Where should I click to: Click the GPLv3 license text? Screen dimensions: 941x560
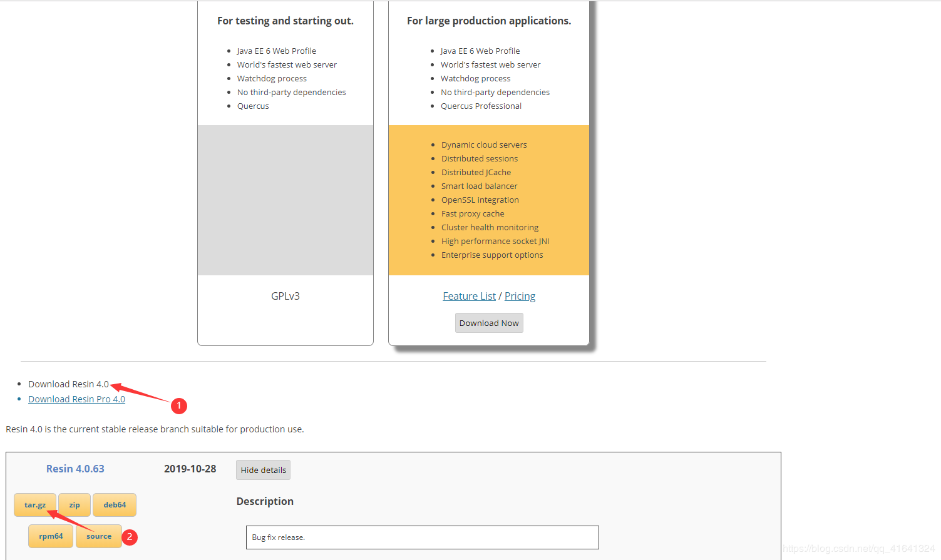[x=285, y=296]
